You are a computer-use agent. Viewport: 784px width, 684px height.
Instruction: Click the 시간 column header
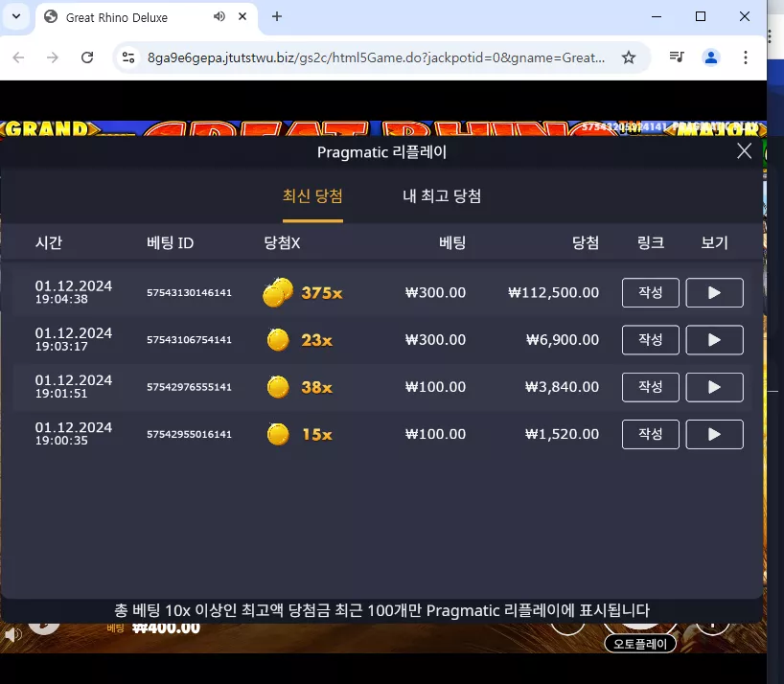point(49,242)
